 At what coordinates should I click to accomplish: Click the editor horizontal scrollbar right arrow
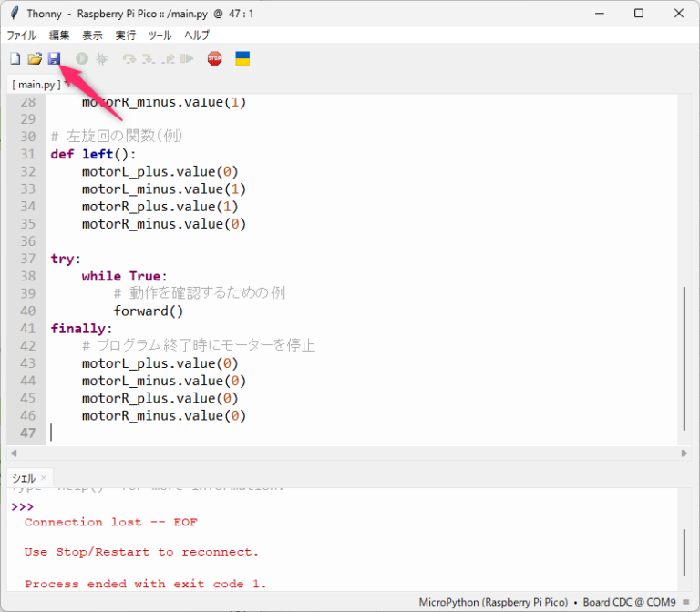(685, 453)
